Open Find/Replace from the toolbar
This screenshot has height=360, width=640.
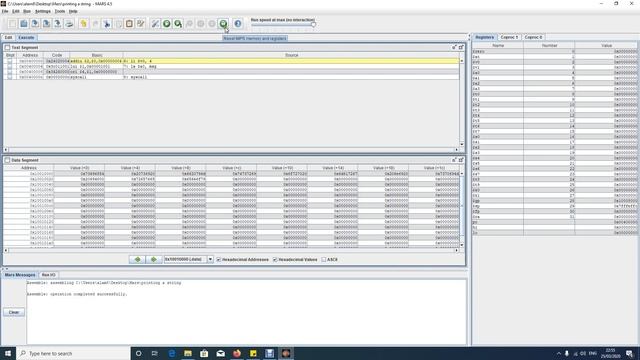(141, 24)
